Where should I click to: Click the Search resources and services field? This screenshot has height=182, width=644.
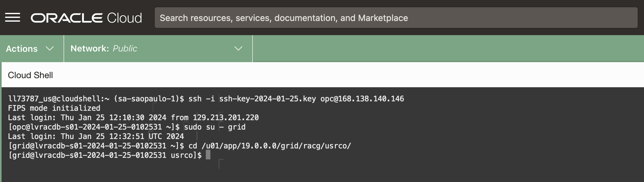396,18
